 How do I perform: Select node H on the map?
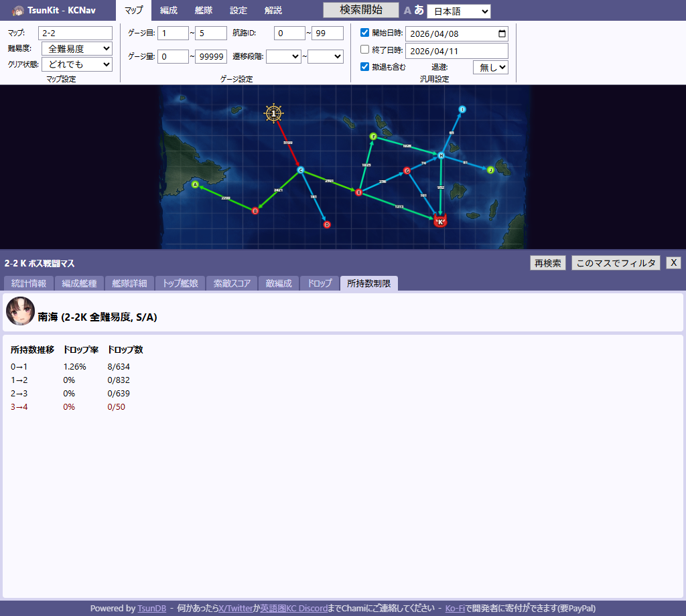pos(441,155)
